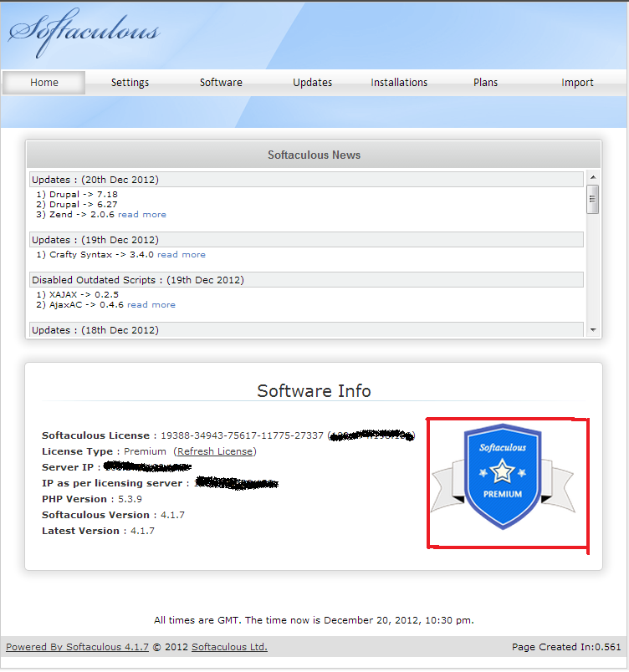Click the 'Drupal -> 6.27' news entry
Image resolution: width=629 pixels, height=672 pixels.
click(77, 205)
